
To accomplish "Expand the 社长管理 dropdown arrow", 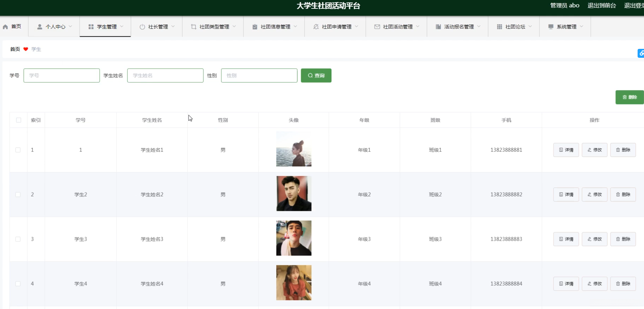I will [173, 26].
